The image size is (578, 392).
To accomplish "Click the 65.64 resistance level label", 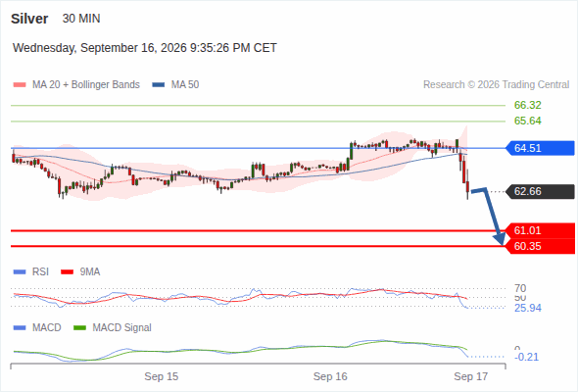I will tap(527, 121).
